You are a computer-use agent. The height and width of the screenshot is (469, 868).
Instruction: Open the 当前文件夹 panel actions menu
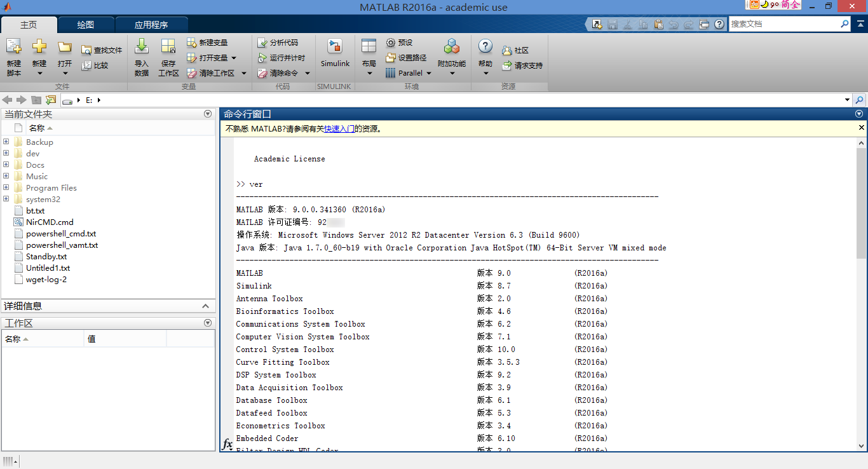[x=208, y=114]
